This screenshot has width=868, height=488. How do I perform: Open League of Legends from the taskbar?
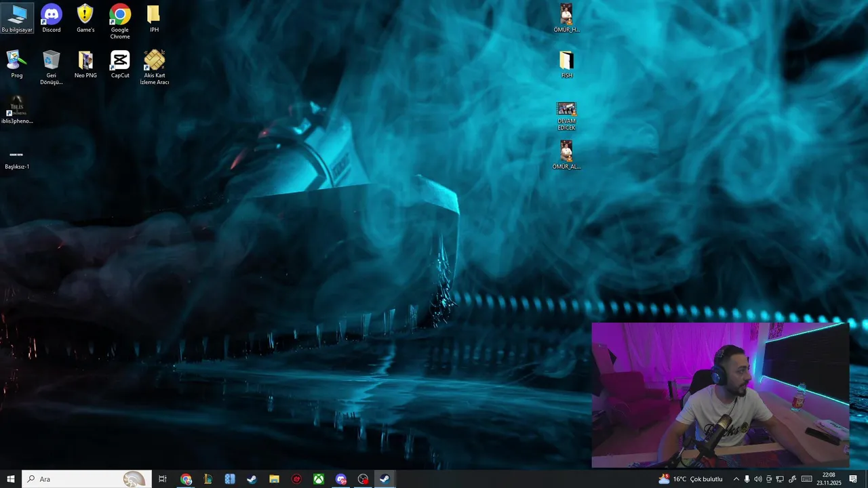click(208, 479)
